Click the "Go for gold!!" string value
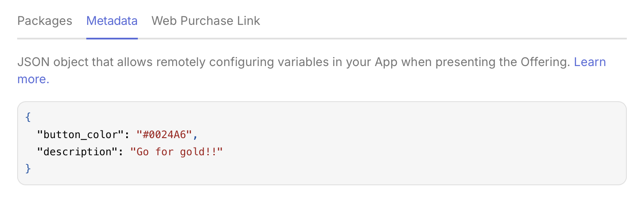Viewport: 644px width, 205px height. point(176,151)
